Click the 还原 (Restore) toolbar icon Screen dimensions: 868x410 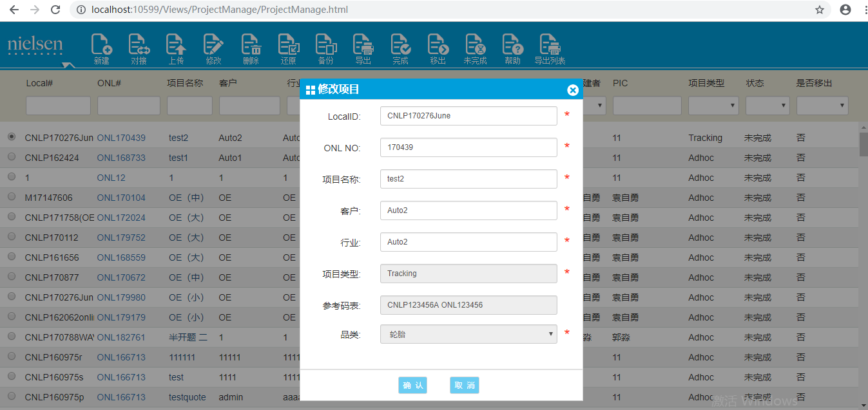(288, 49)
